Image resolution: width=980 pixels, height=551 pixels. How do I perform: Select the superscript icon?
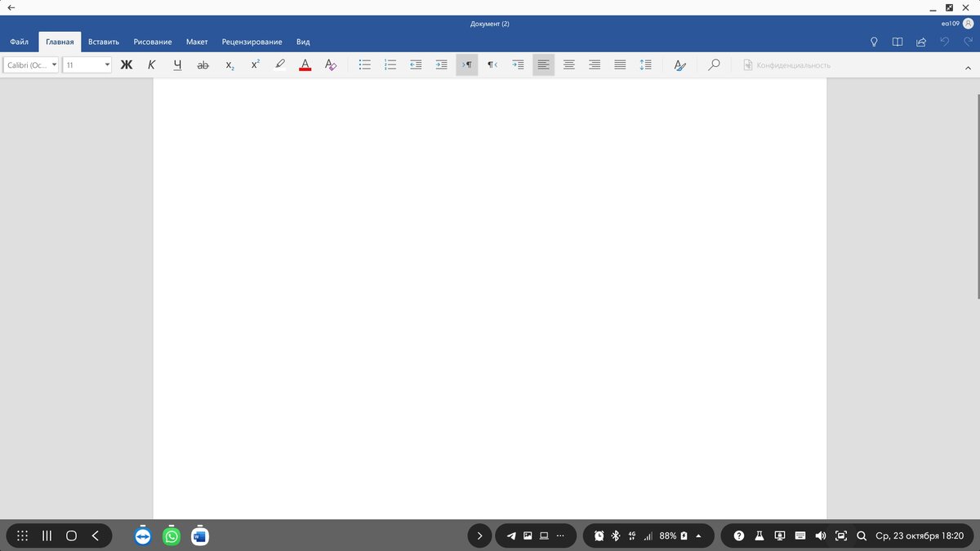pos(254,64)
